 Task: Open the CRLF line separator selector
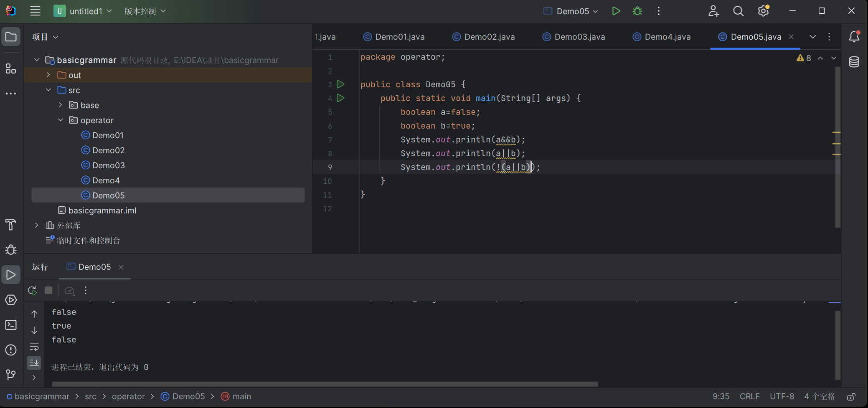point(749,396)
